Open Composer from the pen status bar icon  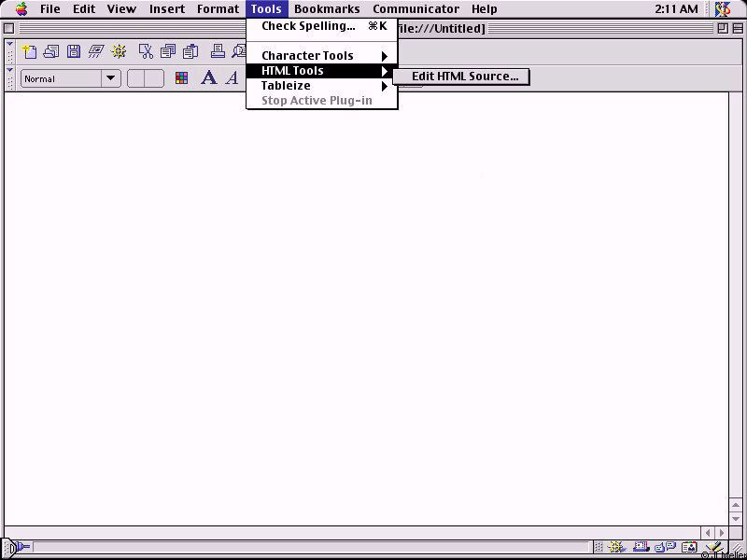tap(713, 548)
